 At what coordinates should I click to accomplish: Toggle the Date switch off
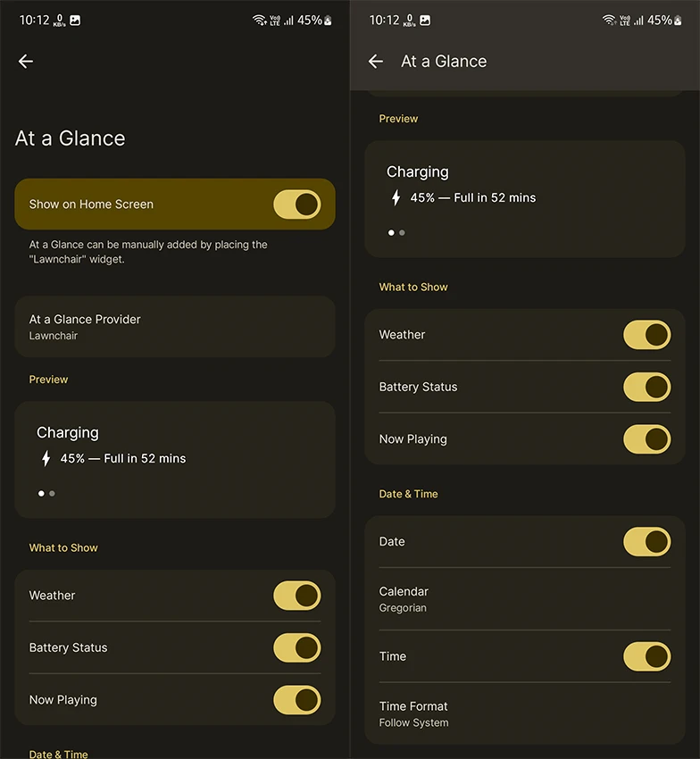click(x=647, y=542)
